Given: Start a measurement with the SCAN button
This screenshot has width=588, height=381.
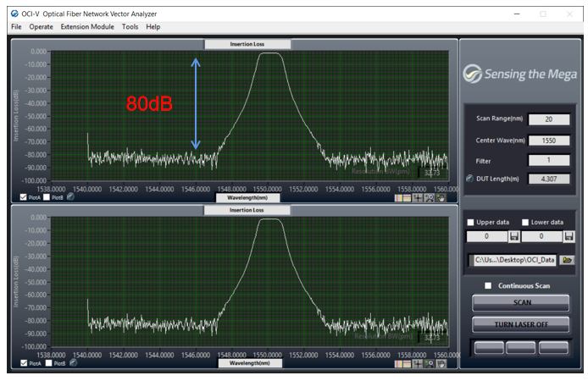Looking at the screenshot, I should [520, 303].
